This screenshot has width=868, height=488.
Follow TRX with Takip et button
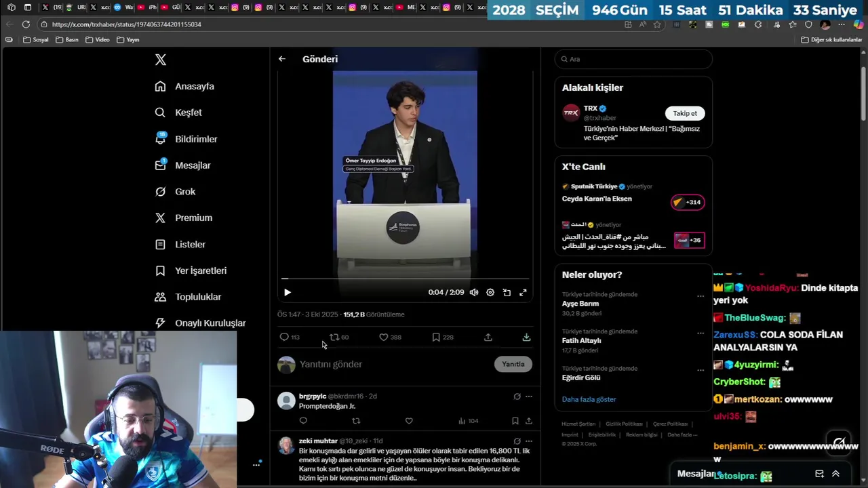(685, 113)
